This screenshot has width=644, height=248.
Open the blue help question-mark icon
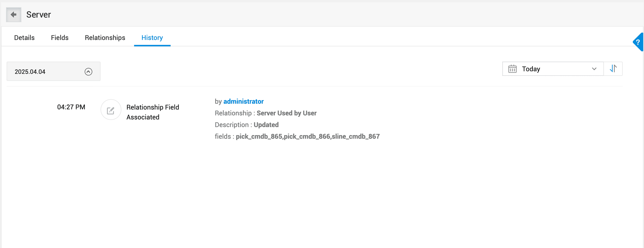(638, 42)
